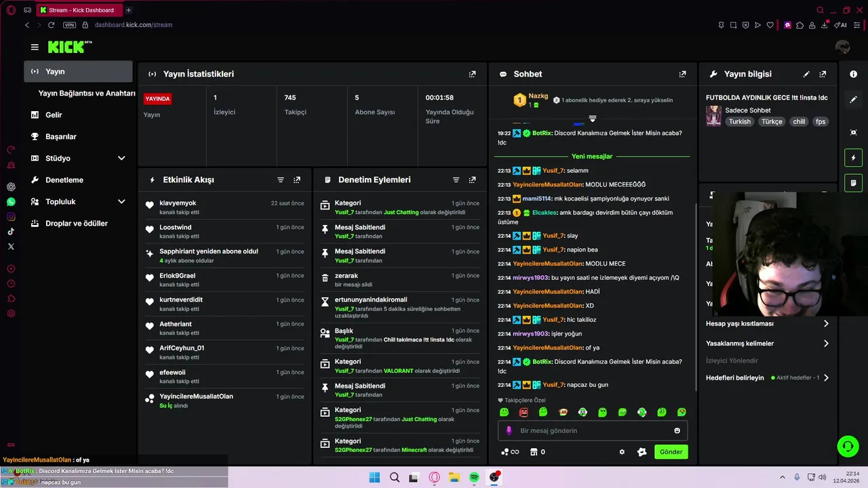Screen dimensions: 868x488
Task: Click the chat scrollbar
Action: click(x=696, y=297)
